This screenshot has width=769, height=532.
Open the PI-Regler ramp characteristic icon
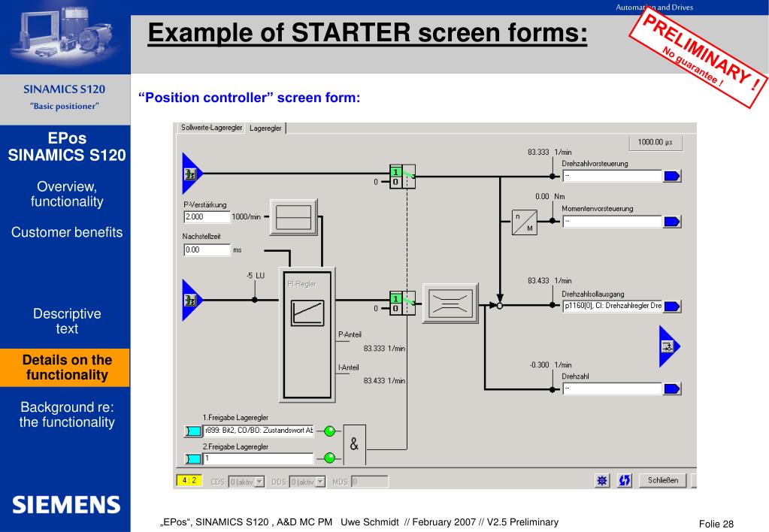coord(307,313)
